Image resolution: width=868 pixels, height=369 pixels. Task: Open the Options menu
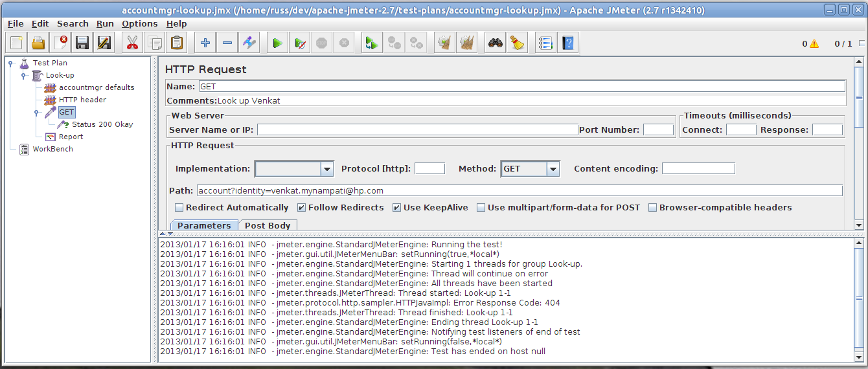tap(139, 23)
